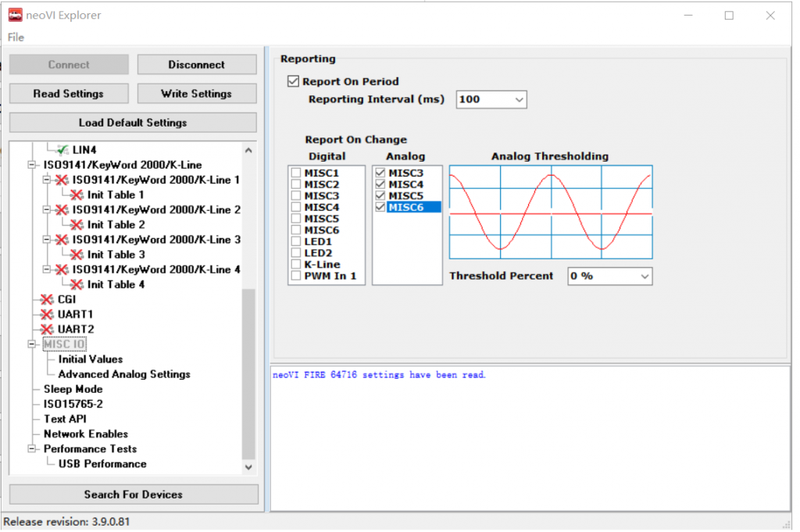Select the LIN4 tree item
The width and height of the screenshot is (800, 532).
pyautogui.click(x=84, y=150)
